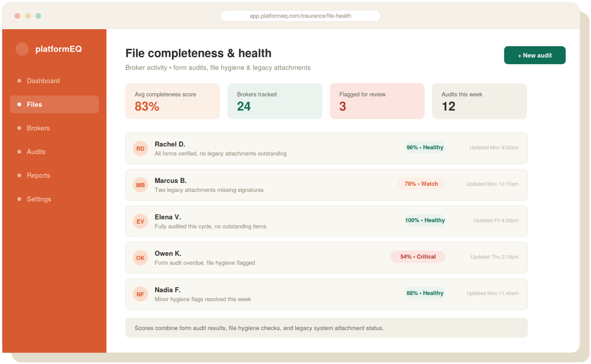This screenshot has width=591, height=364.
Task: Click the bullet icon beside Dashboard
Action: [x=19, y=81]
